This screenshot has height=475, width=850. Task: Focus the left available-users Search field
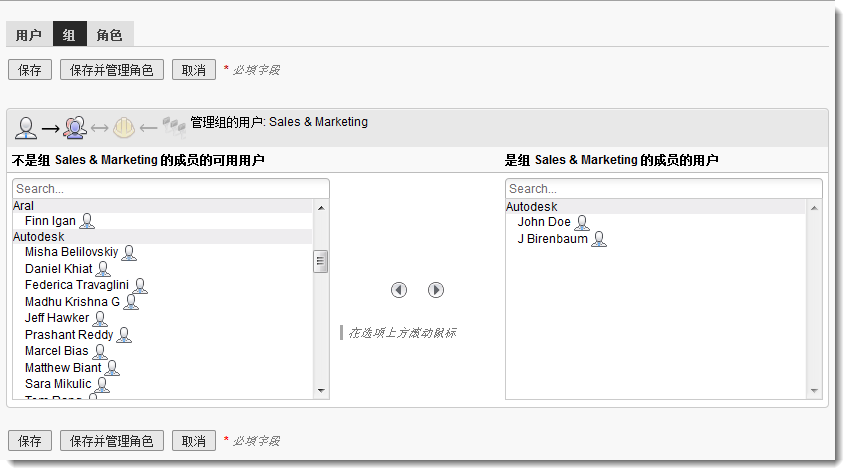point(171,189)
